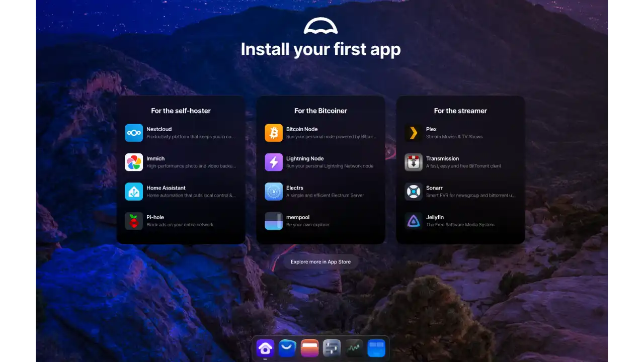Select the Lightning Node bolt icon
This screenshot has width=644, height=362.
pos(274,162)
